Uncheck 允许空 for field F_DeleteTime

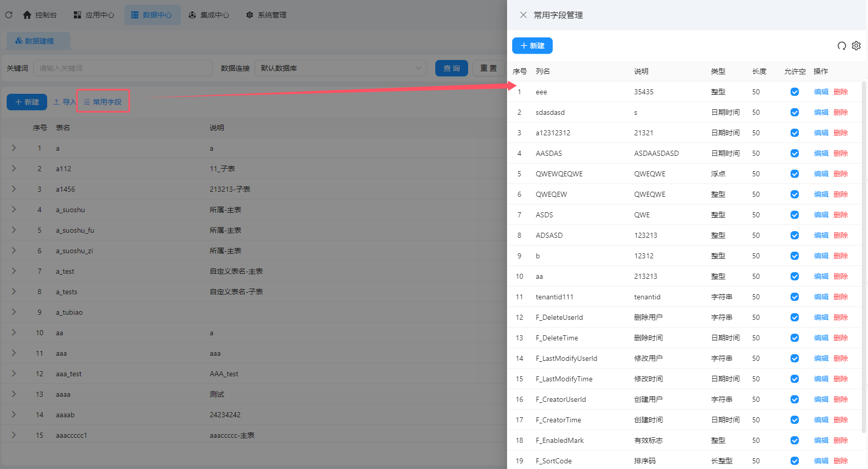[x=795, y=338]
